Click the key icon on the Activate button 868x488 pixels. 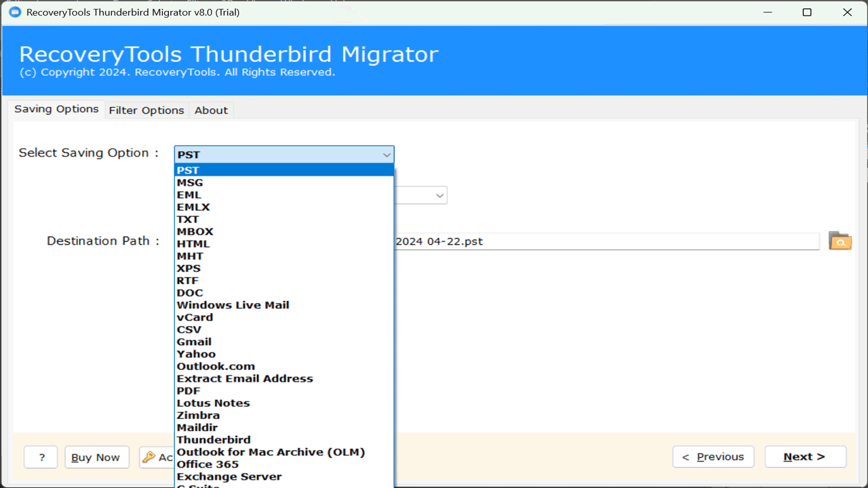click(x=149, y=457)
